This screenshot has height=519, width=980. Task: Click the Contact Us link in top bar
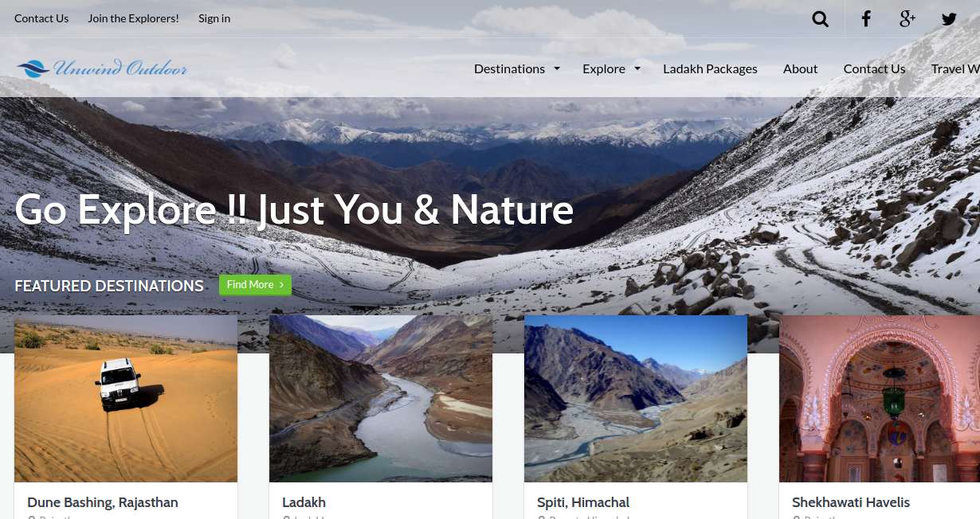[41, 18]
